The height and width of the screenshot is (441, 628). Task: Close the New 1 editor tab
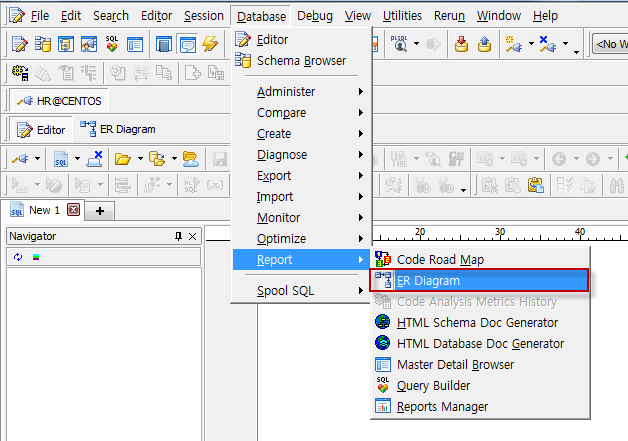[x=73, y=210]
